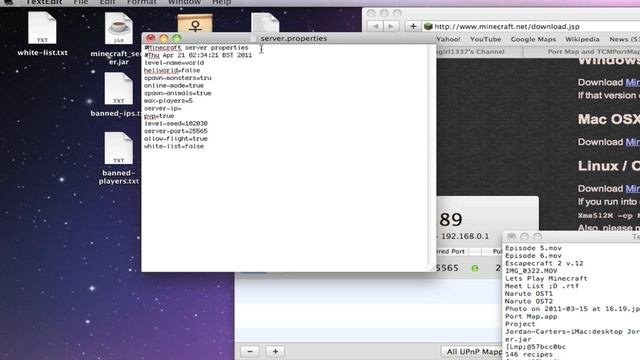Screen dimensions: 640x360
Task: Click the Mac OSX download link
Action: 632,142
